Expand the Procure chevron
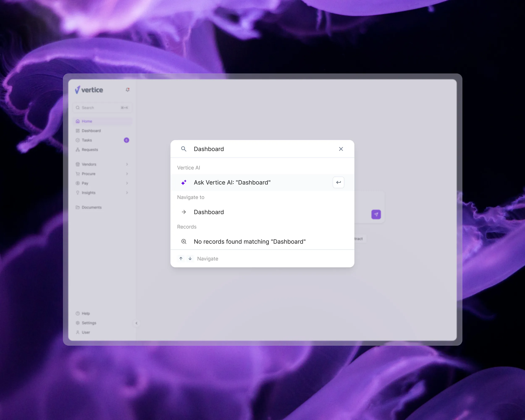Screen dimensions: 525x420 point(127,174)
